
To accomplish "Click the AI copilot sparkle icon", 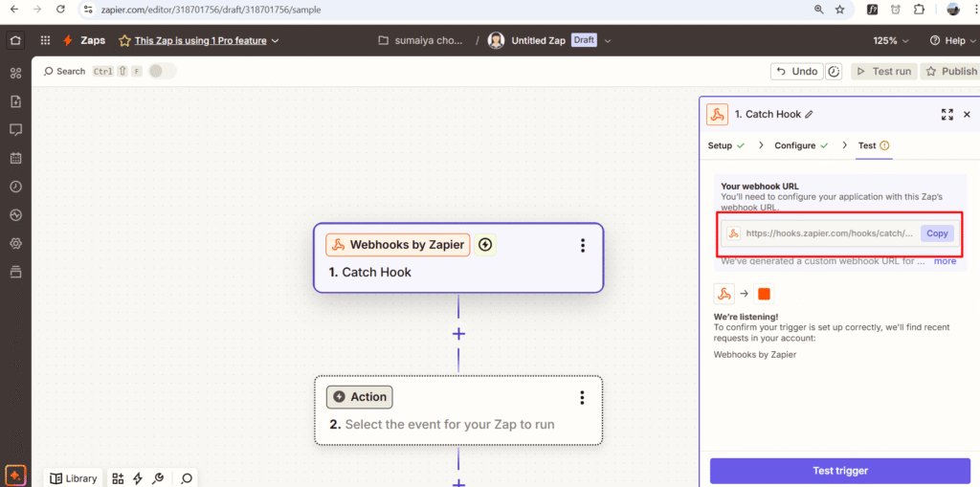I will 15,475.
